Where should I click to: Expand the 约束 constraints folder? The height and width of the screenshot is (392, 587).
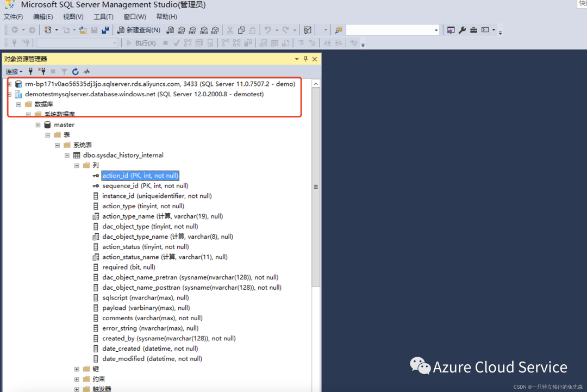point(77,379)
